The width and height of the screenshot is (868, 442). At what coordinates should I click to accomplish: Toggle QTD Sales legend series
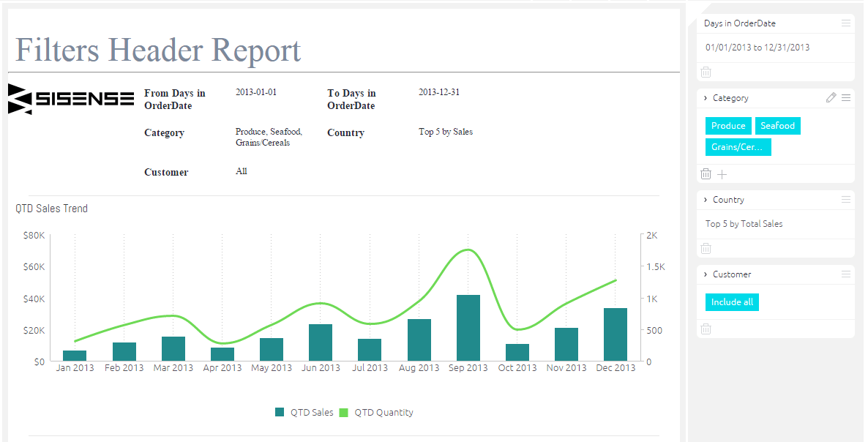tap(304, 412)
